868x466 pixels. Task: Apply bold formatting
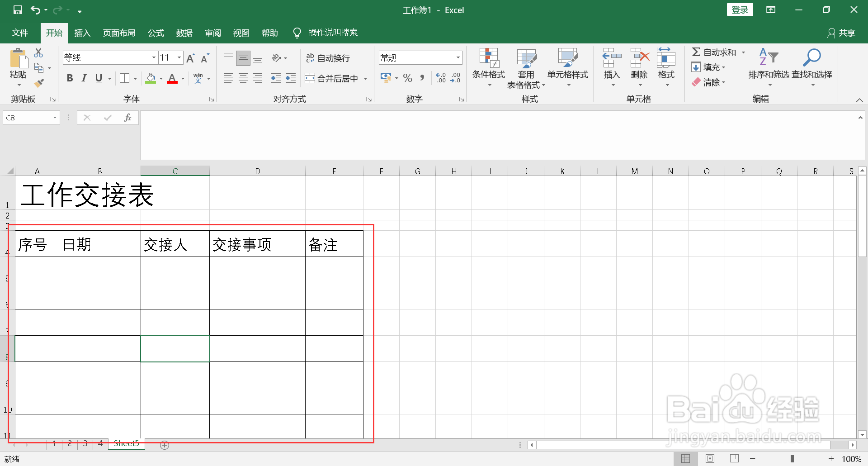pyautogui.click(x=69, y=78)
